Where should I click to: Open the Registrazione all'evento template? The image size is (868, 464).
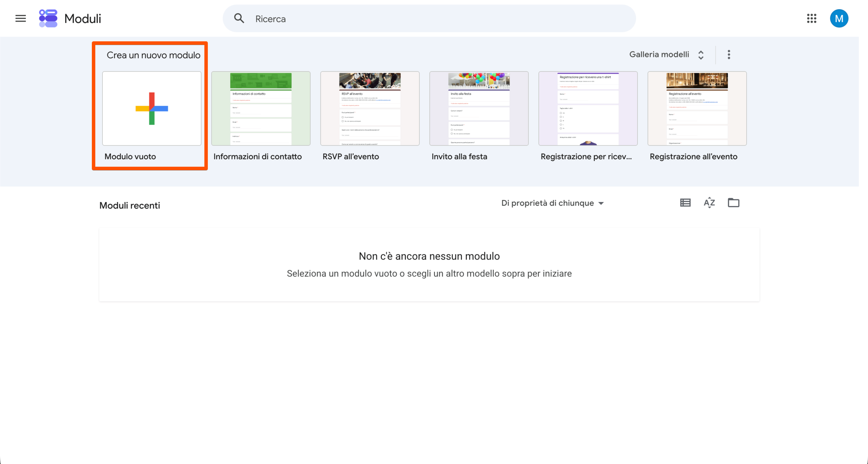point(697,108)
